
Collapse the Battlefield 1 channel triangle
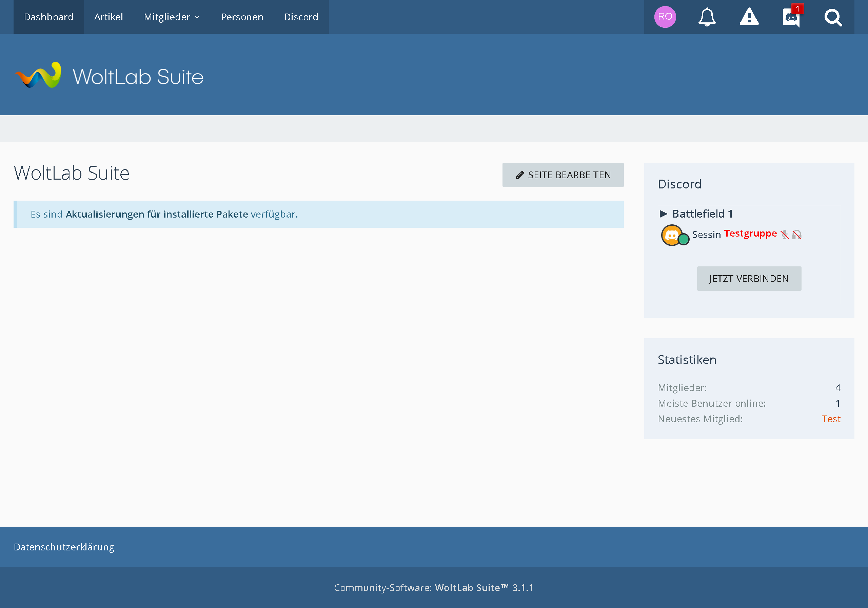(663, 214)
